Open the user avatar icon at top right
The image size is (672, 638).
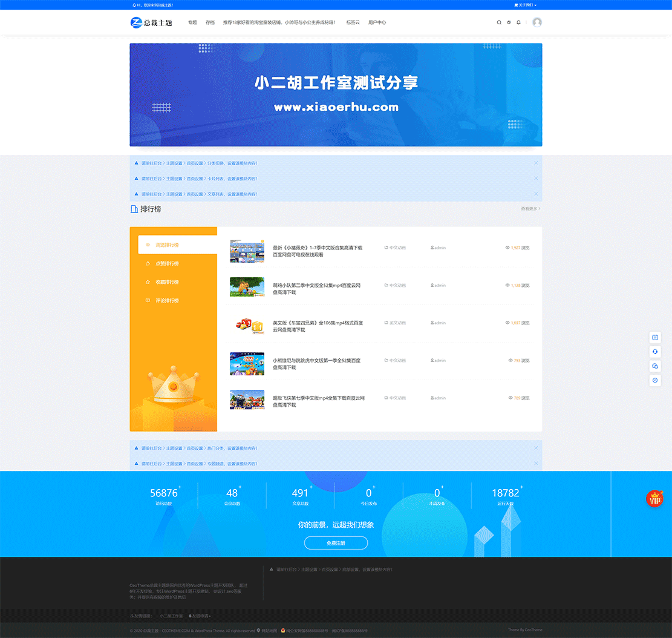(x=536, y=22)
